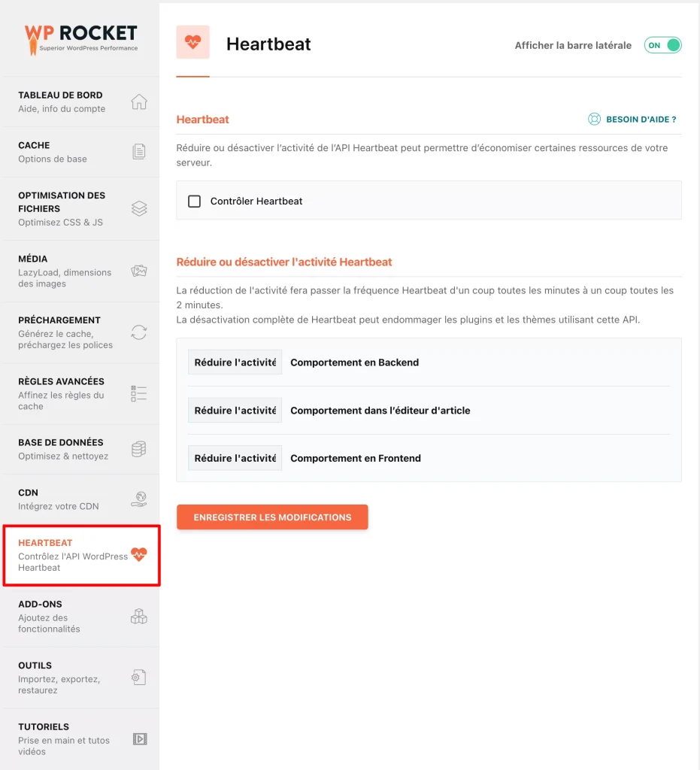This screenshot has width=700, height=770.
Task: Open the Add-ons menu item
Action: 81,617
